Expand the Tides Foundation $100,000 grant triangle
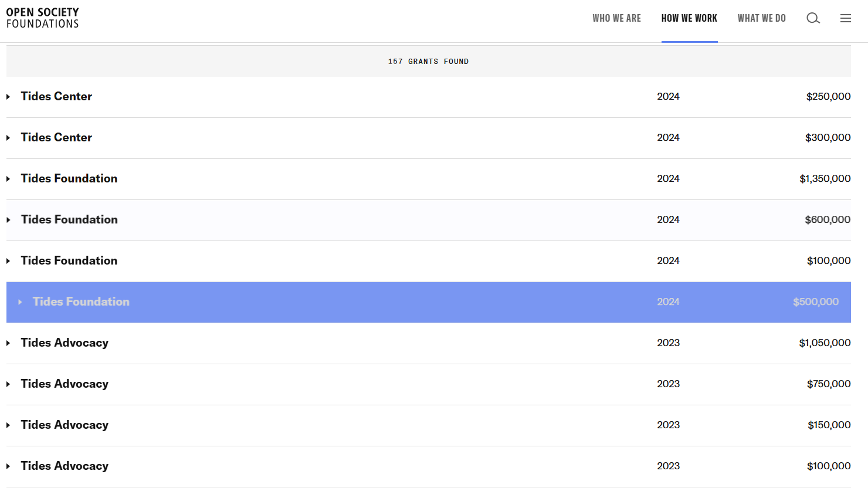The height and width of the screenshot is (488, 868). click(8, 261)
